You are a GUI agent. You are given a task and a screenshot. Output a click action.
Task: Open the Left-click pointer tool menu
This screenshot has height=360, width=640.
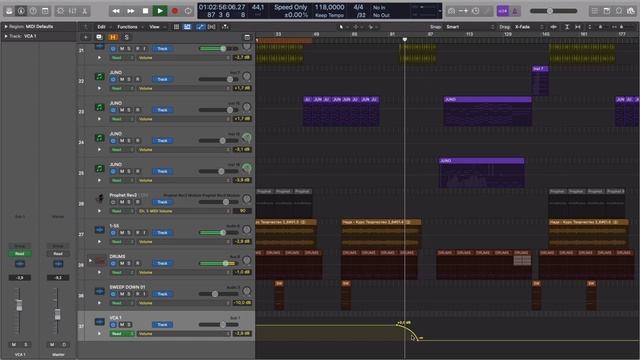point(342,27)
